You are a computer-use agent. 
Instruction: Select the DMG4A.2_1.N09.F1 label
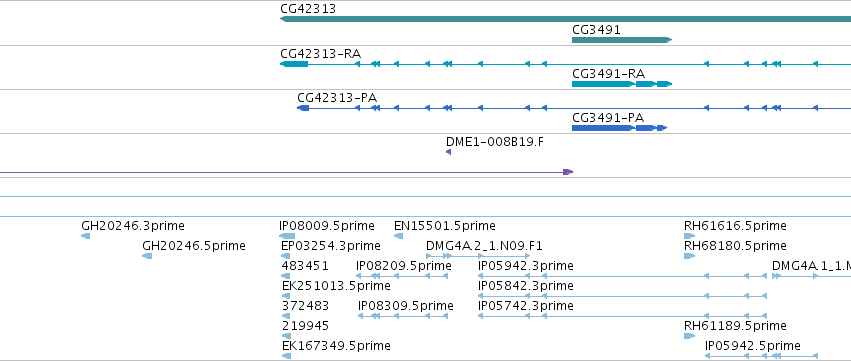(484, 246)
